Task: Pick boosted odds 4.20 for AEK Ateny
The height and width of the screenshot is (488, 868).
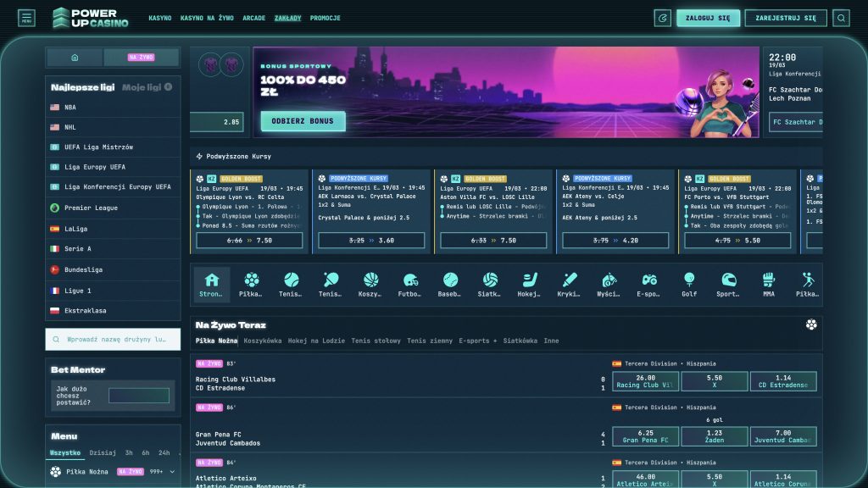Action: (x=615, y=241)
